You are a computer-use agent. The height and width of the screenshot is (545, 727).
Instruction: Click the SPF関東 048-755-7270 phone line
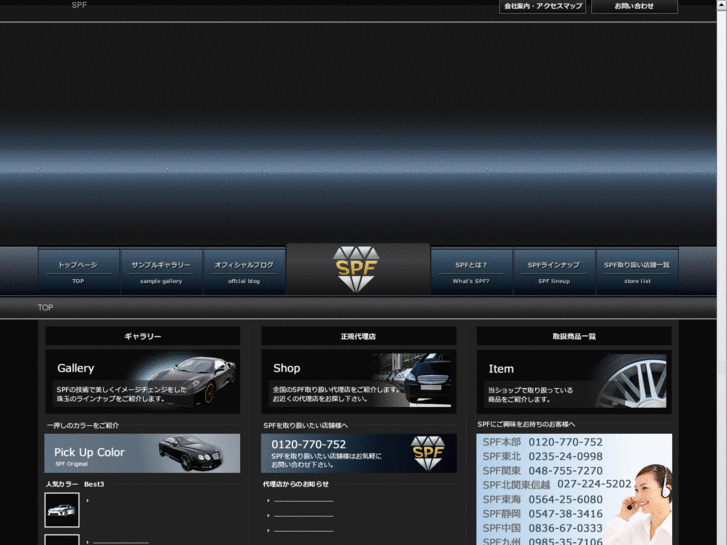coord(542,471)
